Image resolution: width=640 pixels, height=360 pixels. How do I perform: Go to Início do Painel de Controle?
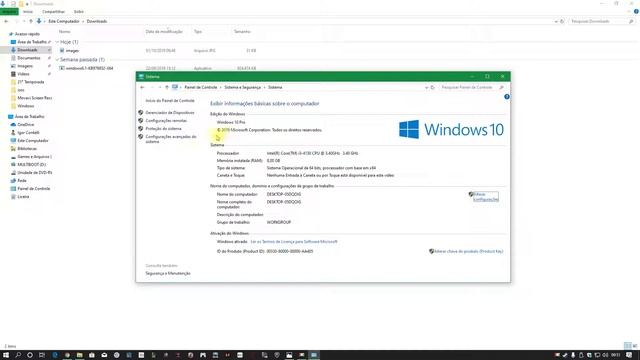click(x=170, y=100)
